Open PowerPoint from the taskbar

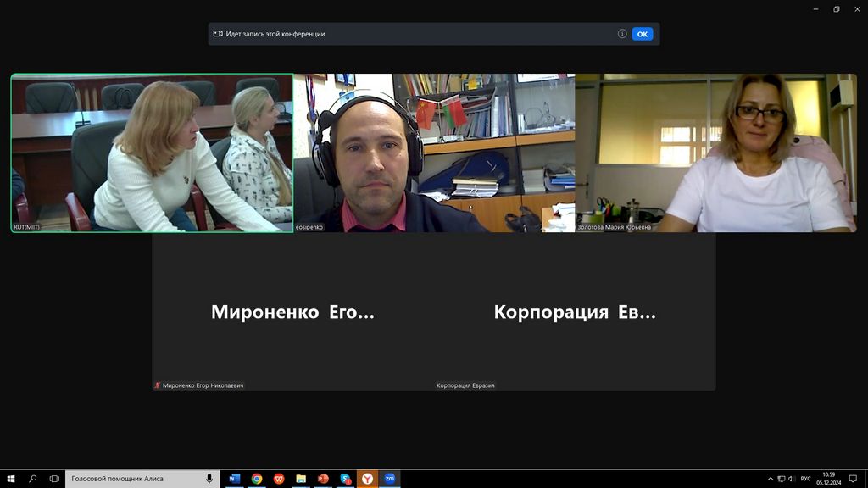(323, 479)
